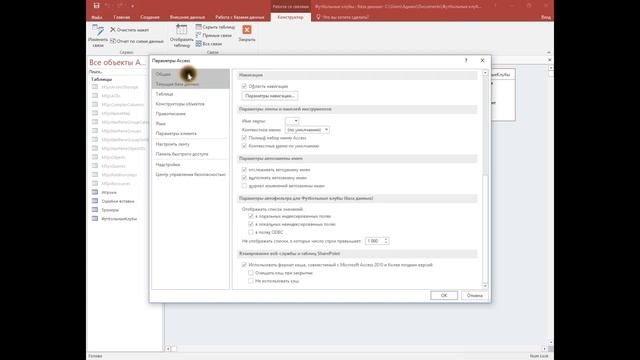640x360 pixels.
Task: Click All Relationships (Все связи) in the ribbon
Action: point(209,44)
